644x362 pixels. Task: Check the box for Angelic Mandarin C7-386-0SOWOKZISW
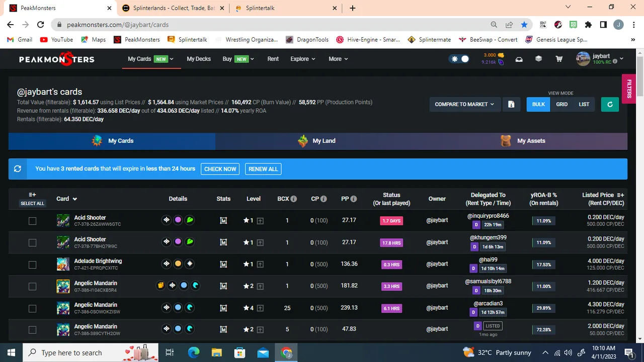click(x=32, y=308)
